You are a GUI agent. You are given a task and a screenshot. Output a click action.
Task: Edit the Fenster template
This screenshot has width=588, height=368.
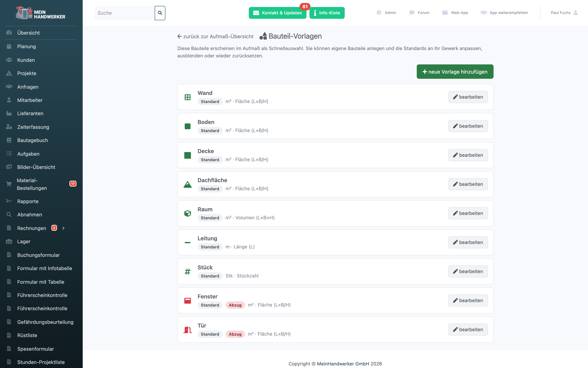[x=468, y=300]
